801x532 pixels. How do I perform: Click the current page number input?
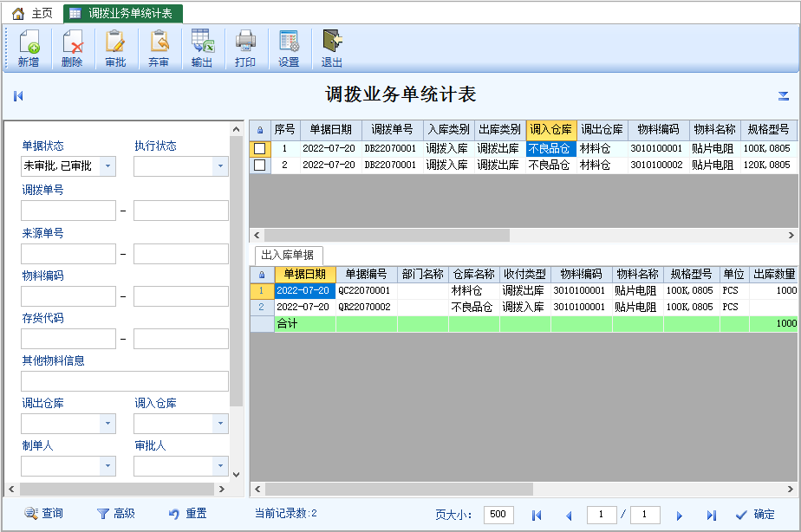[602, 515]
